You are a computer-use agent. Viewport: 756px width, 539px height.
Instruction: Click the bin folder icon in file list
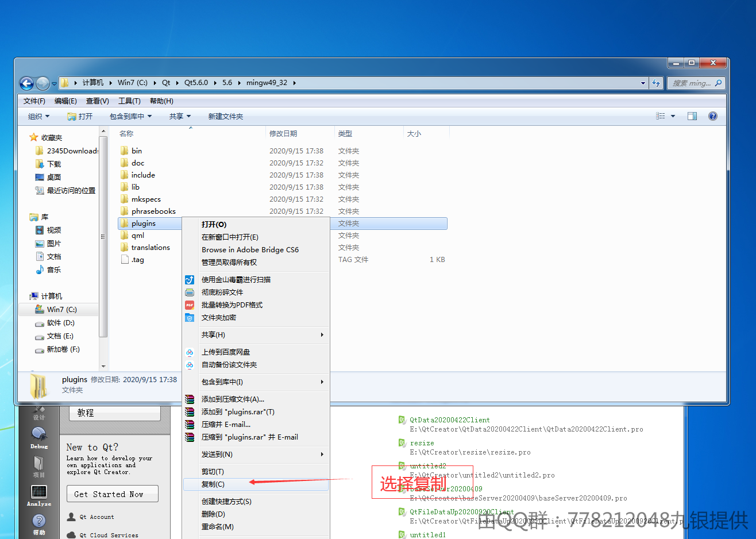tap(125, 151)
